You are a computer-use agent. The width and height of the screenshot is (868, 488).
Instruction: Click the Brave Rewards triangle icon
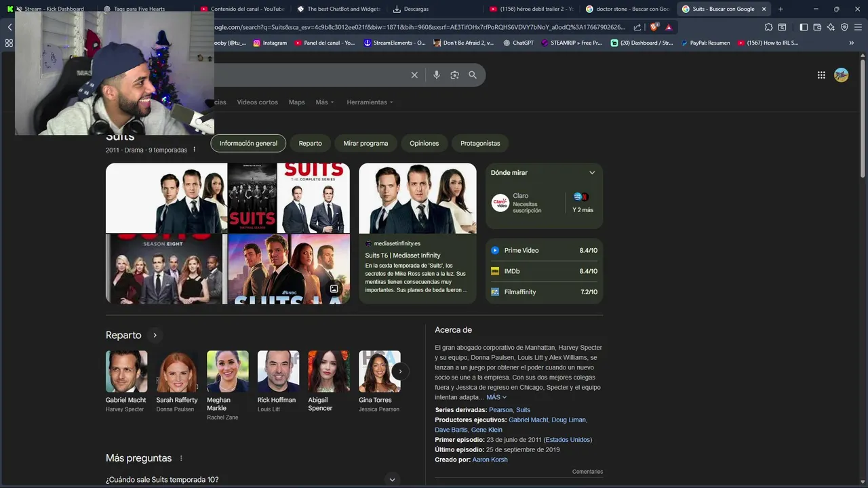click(669, 27)
